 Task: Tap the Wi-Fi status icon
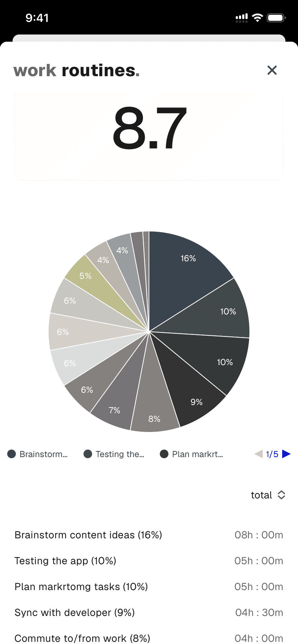[258, 18]
